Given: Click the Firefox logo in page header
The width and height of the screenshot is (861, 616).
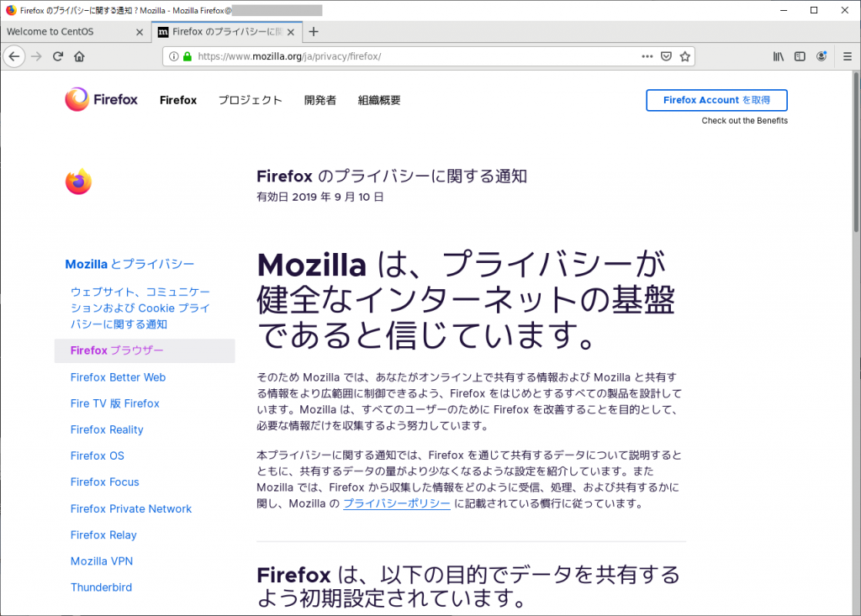Looking at the screenshot, I should [102, 99].
